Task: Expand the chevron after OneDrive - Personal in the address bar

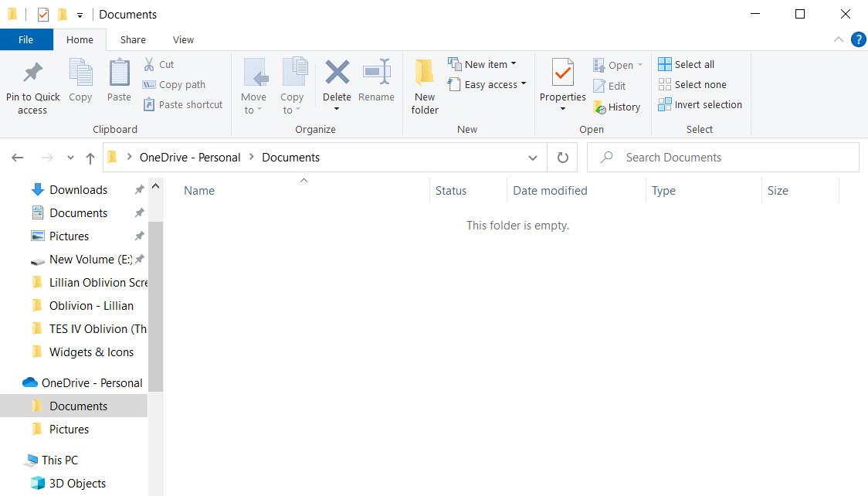Action: 251,157
